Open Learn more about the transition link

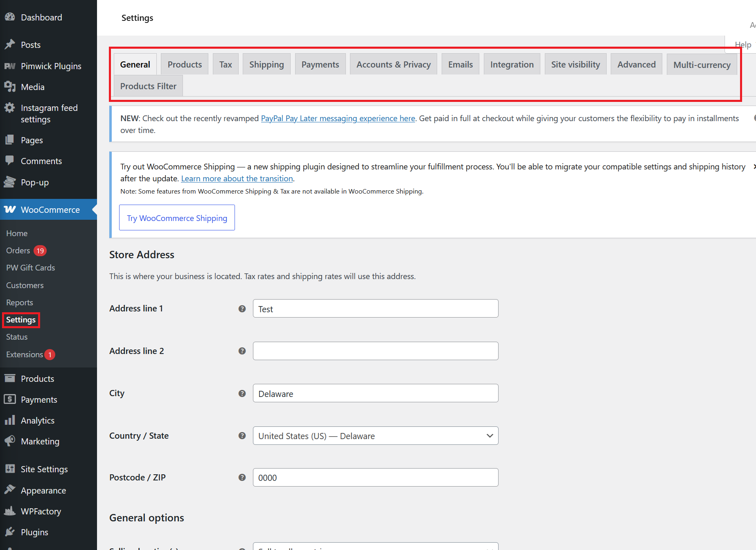point(237,178)
